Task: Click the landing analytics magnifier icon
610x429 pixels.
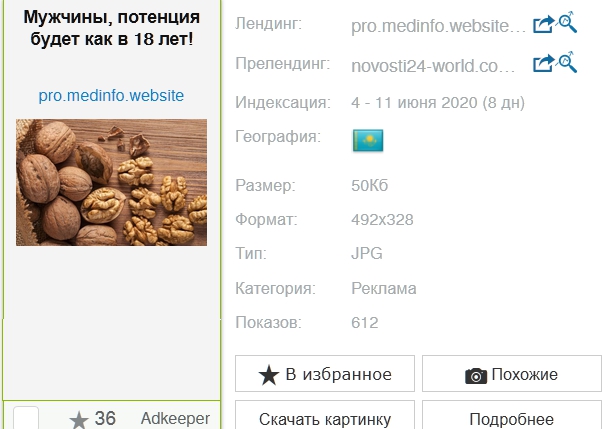Action: [567, 22]
